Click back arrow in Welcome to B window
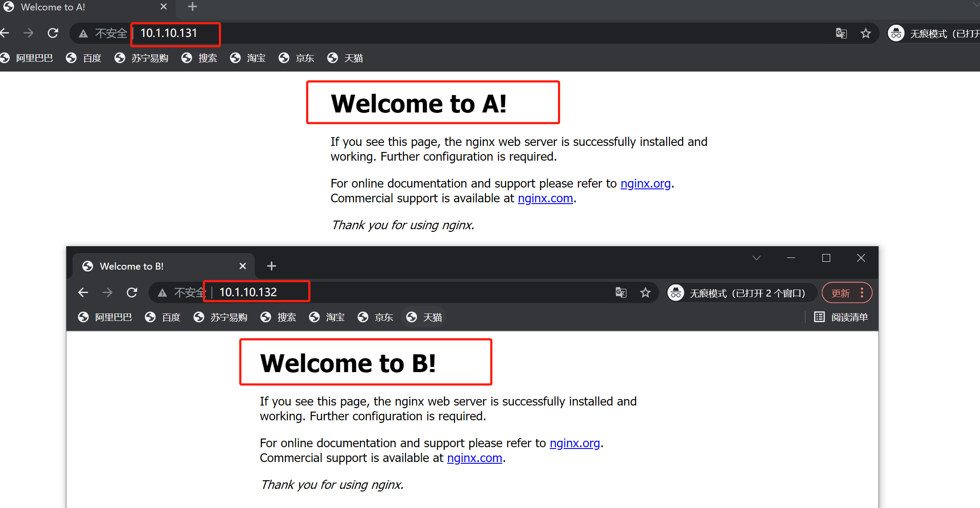 click(83, 293)
